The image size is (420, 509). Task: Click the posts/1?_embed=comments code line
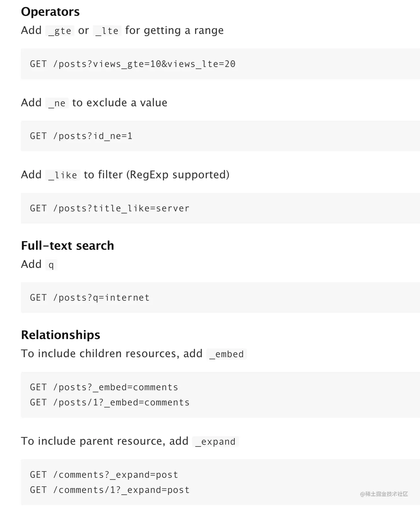(x=110, y=402)
